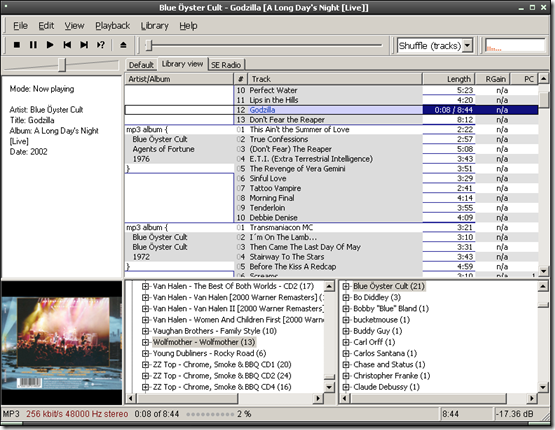555x430 pixels.
Task: Open the File menu
Action: 20,26
